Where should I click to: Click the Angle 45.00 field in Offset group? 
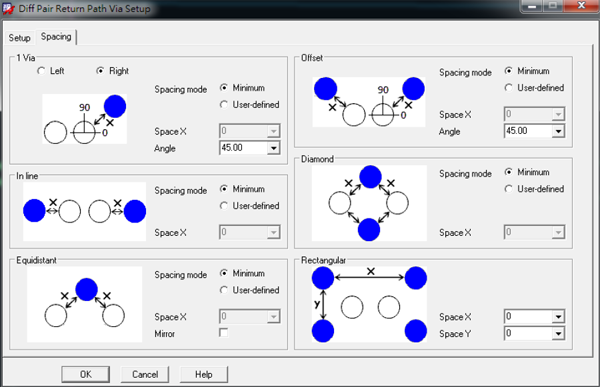pyautogui.click(x=528, y=131)
